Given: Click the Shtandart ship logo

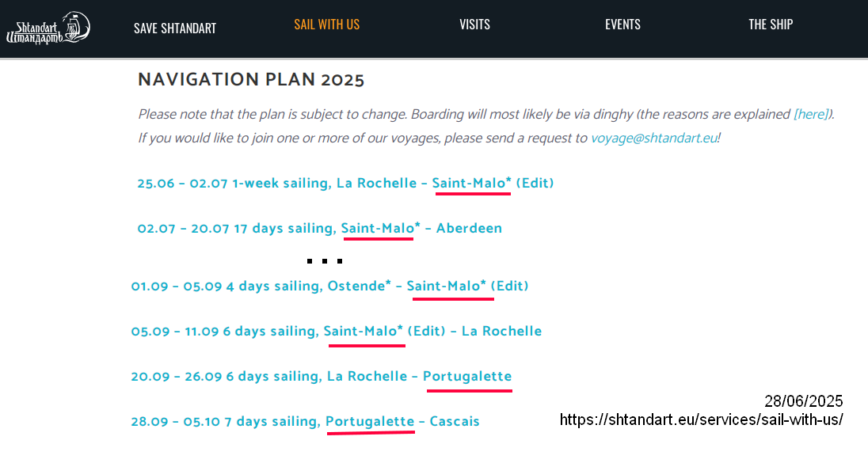Looking at the screenshot, I should (x=48, y=28).
